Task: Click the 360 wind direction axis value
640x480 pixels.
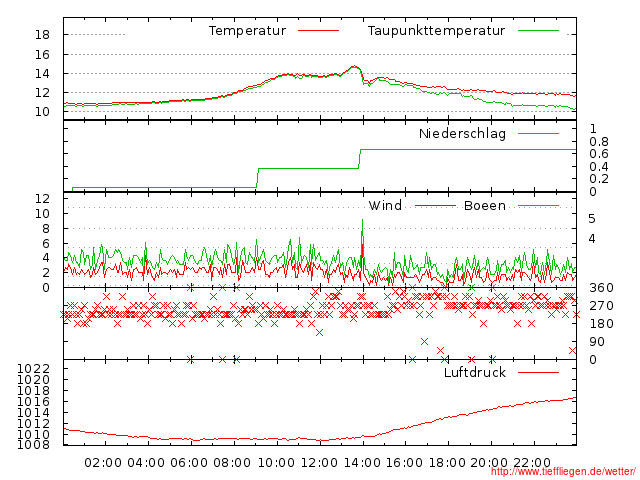Action: tap(601, 288)
